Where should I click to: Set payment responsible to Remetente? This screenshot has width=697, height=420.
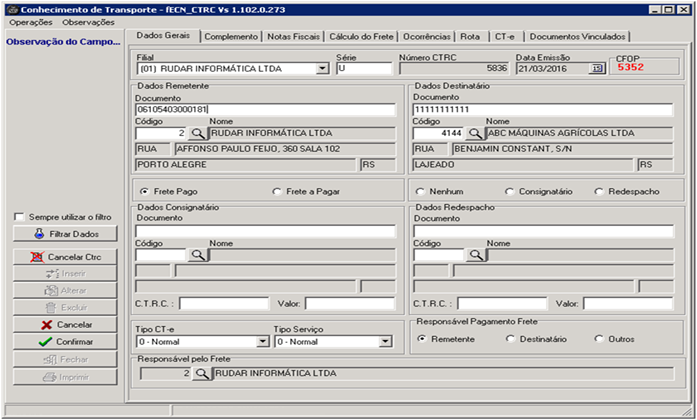pyautogui.click(x=421, y=339)
